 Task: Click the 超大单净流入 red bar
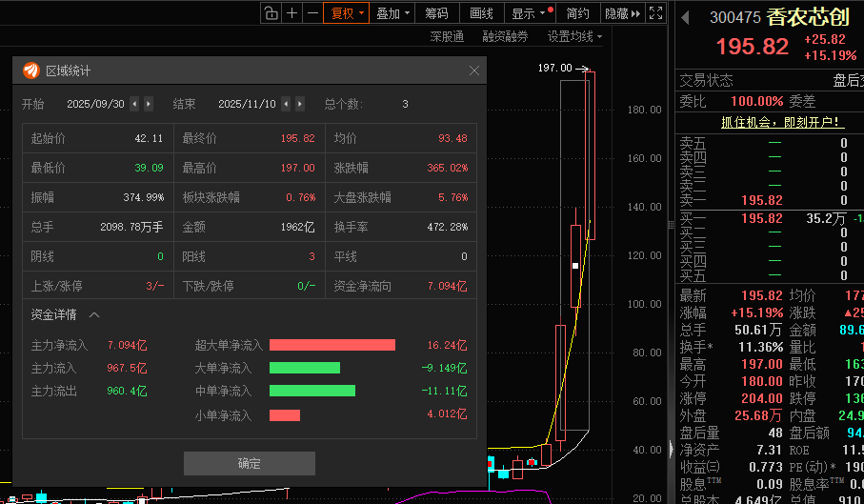(332, 345)
